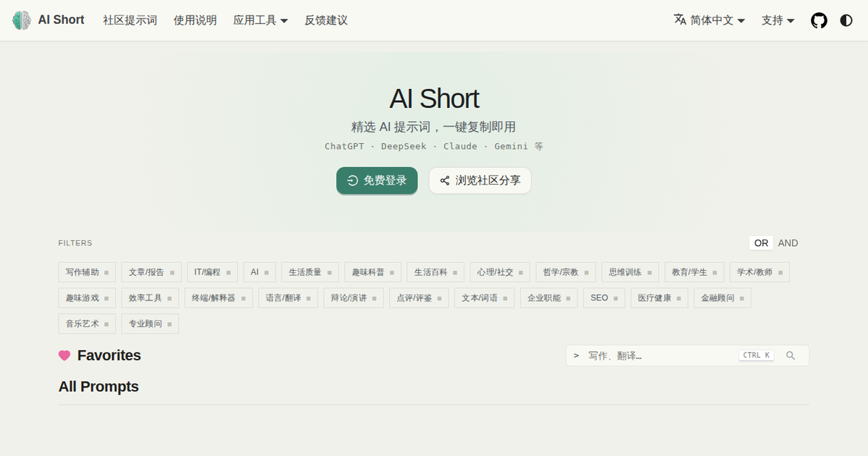Select AND filter mode
Viewport: 868px width, 456px height.
tap(788, 243)
